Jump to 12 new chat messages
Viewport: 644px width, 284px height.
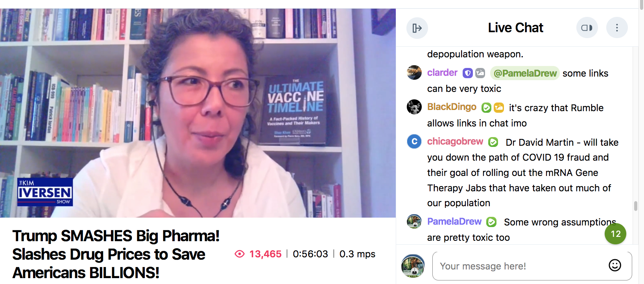(615, 234)
